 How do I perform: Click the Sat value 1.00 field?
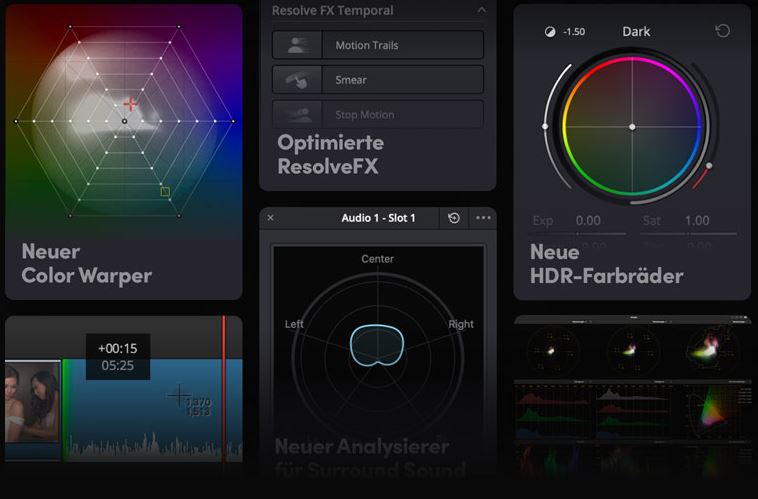coord(697,220)
